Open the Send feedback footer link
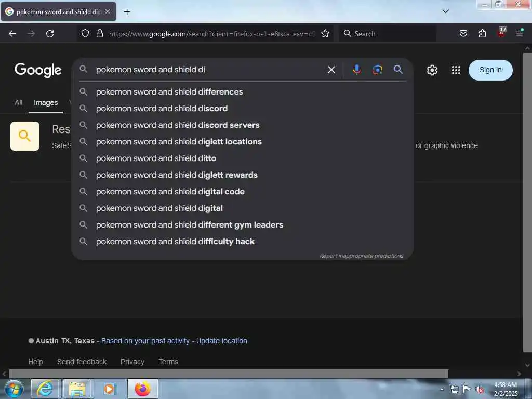Viewport: 532px width, 399px height. (82, 362)
